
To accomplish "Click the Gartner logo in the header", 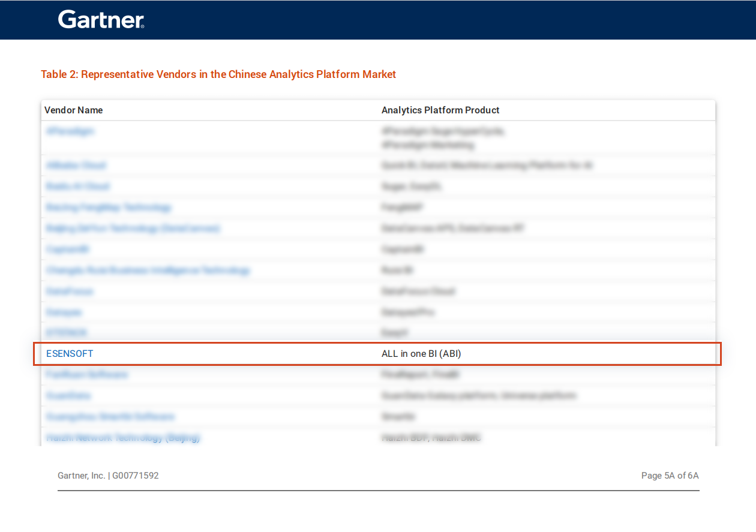I will click(101, 20).
